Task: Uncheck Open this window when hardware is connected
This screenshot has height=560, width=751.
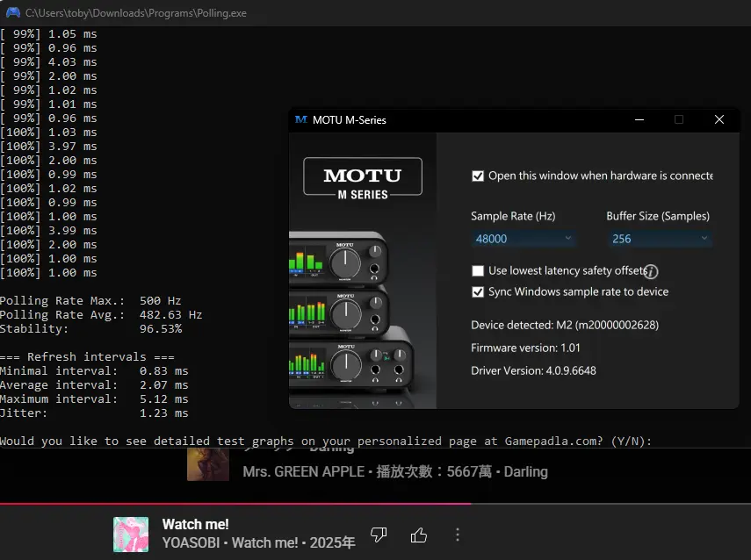Action: [x=478, y=176]
